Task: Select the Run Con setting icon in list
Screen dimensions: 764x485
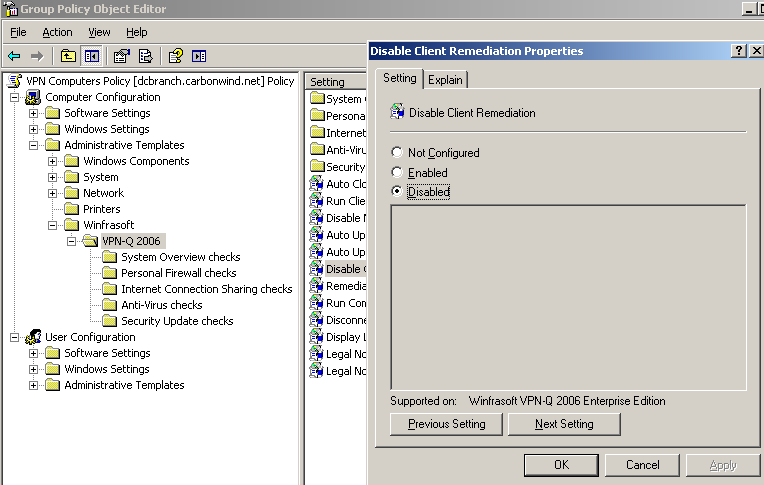Action: pos(316,303)
